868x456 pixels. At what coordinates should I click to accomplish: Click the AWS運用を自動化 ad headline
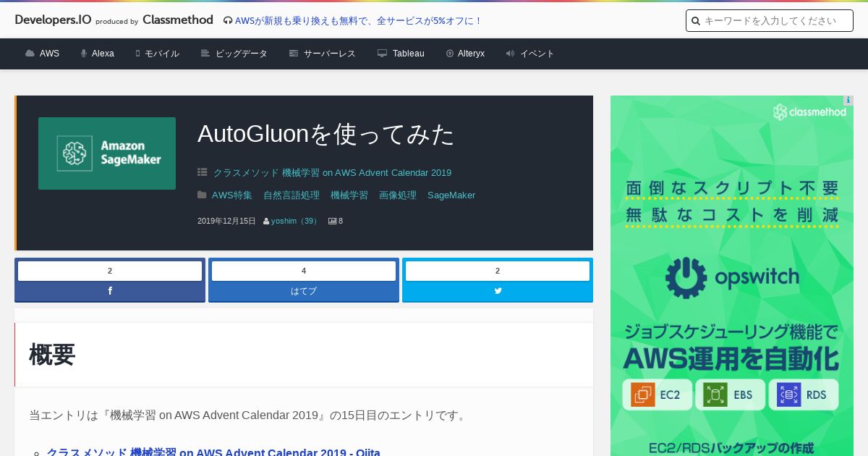[731, 359]
